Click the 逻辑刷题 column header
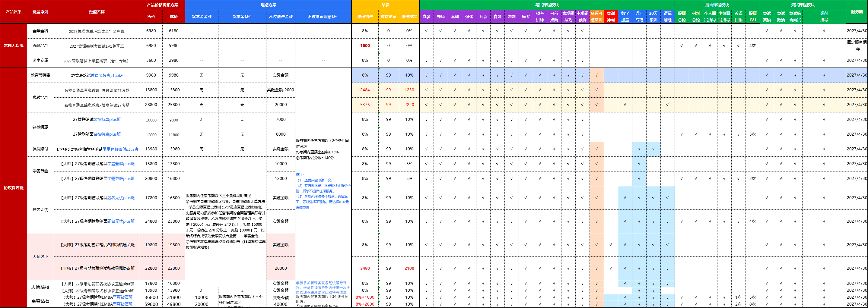868x308 pixels. tap(667, 17)
